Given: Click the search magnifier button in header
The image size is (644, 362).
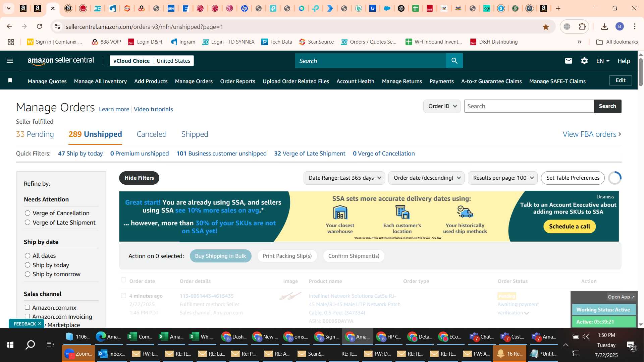Looking at the screenshot, I should tap(454, 61).
